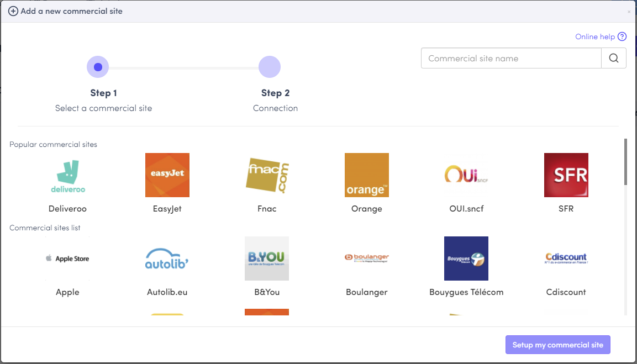This screenshot has height=364, width=637.
Task: Click the Boulanger text label
Action: coord(367,292)
